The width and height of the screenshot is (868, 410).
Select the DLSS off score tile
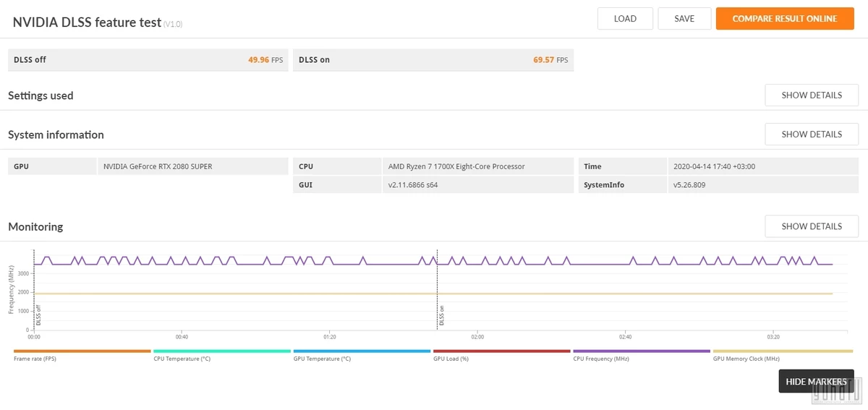point(148,60)
